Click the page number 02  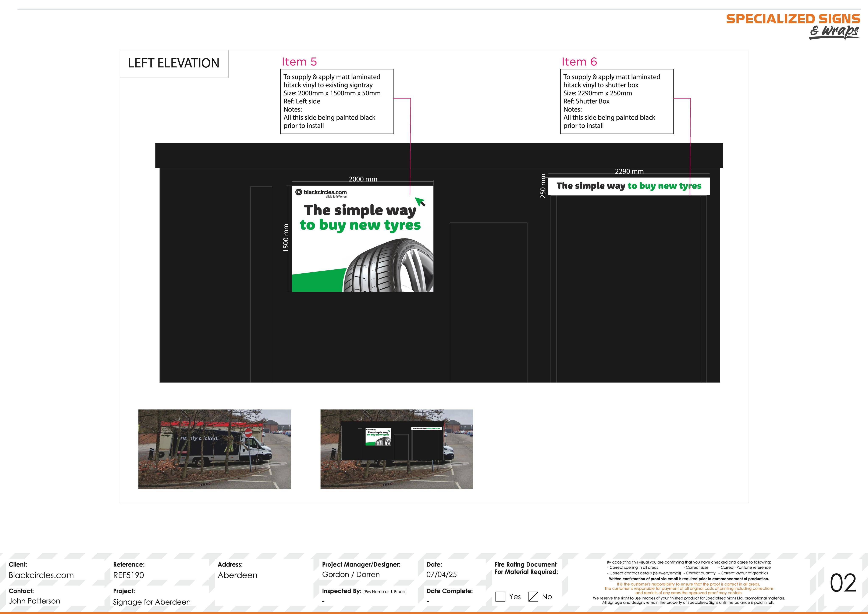pyautogui.click(x=843, y=583)
